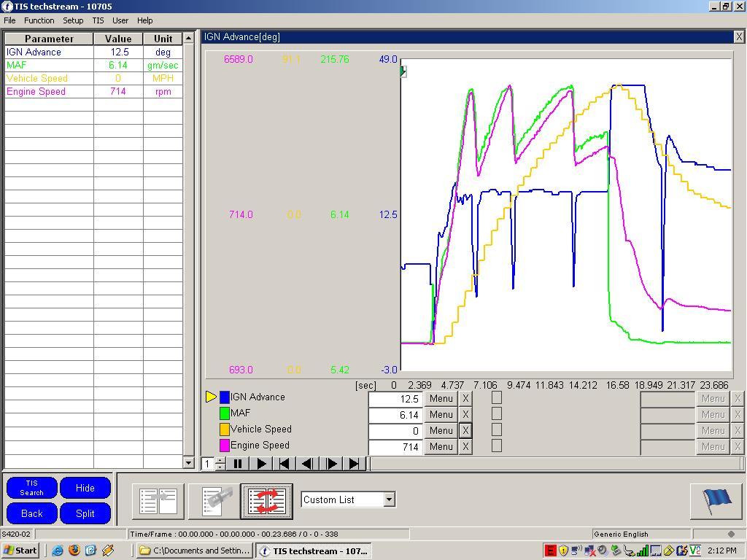Enable the checkbox beside MAF row
The width and height of the screenshot is (747, 560).
pyautogui.click(x=497, y=413)
